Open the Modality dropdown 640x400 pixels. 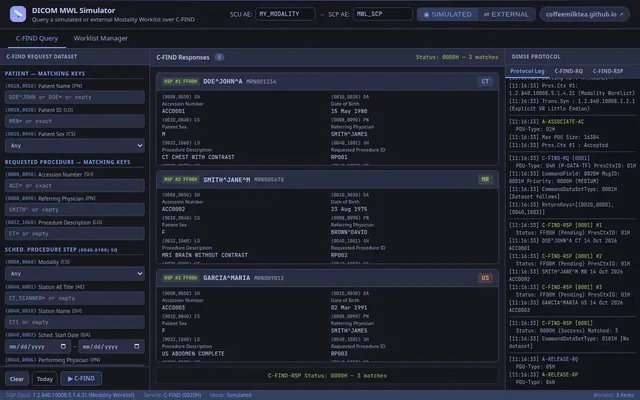pyautogui.click(x=75, y=274)
